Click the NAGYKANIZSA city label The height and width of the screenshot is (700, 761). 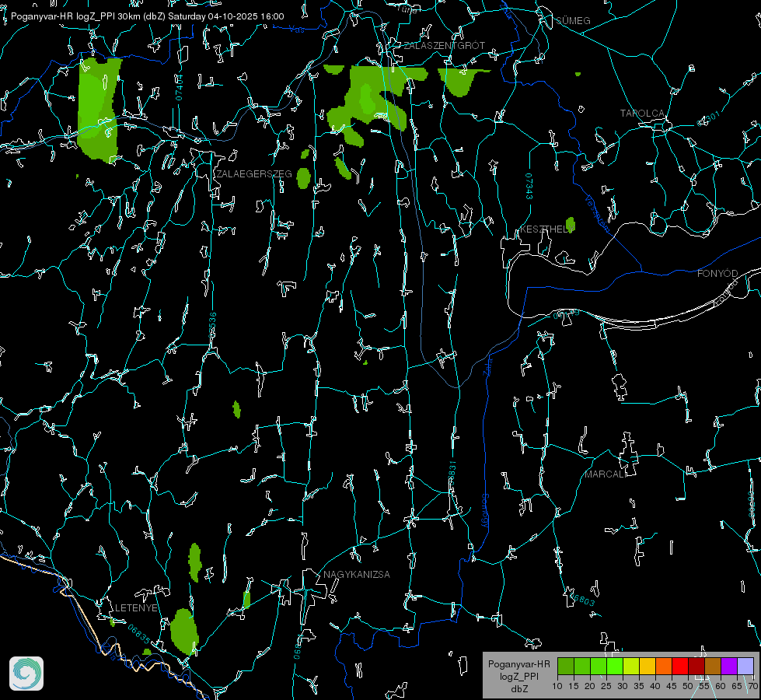pos(357,575)
